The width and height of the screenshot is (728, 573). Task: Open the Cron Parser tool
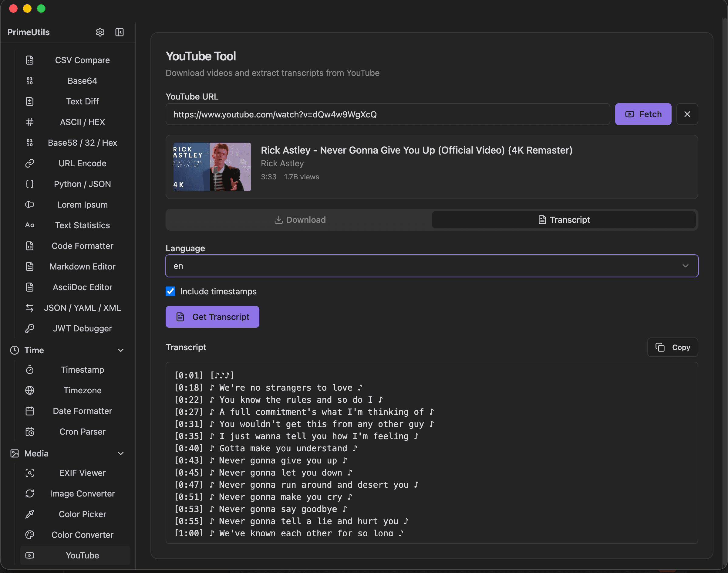click(x=82, y=432)
